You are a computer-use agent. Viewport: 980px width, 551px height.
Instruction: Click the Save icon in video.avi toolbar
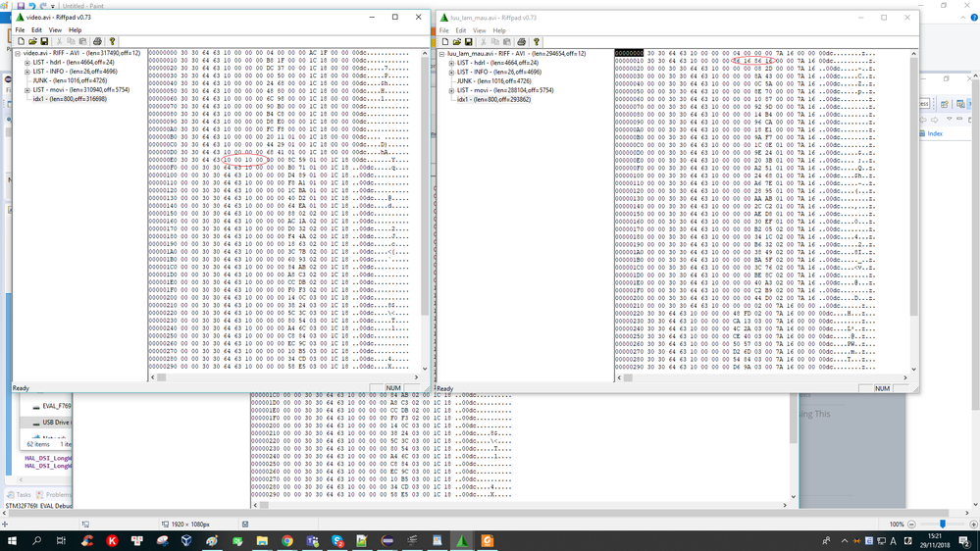click(x=44, y=41)
